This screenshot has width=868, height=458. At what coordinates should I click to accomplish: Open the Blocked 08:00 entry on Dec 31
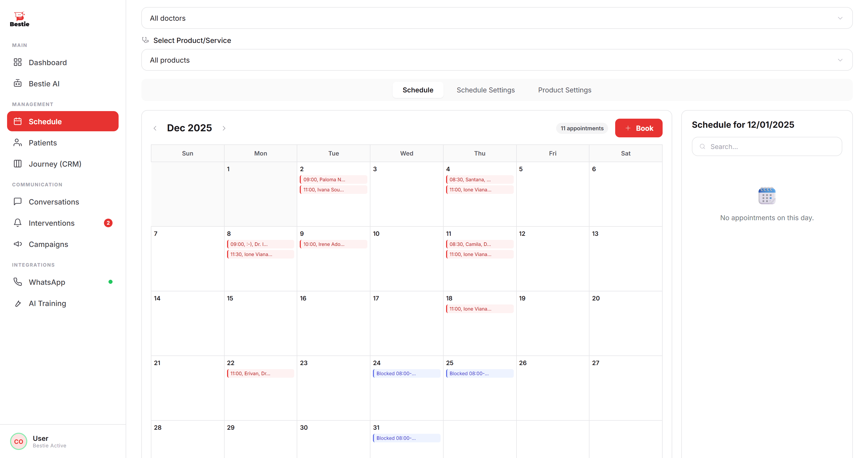point(406,438)
